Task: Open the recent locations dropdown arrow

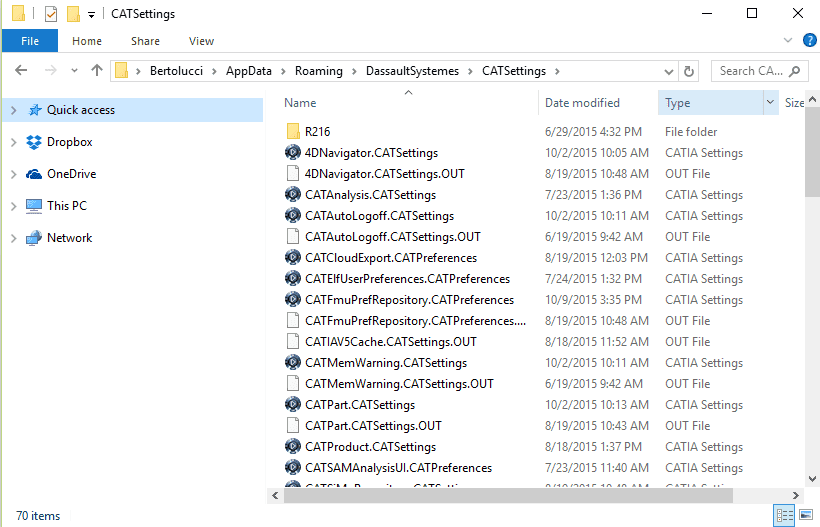Action: 74,71
